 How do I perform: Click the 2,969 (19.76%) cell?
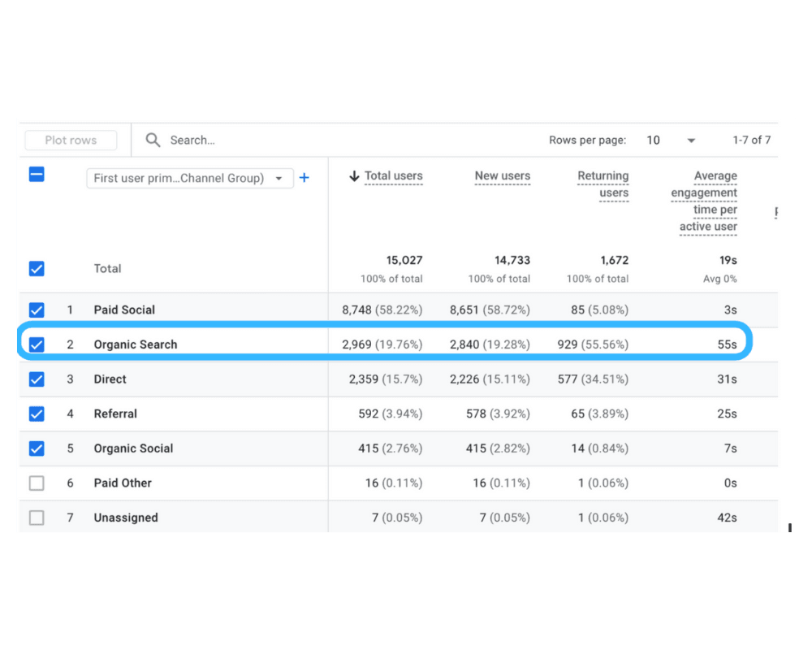point(382,344)
